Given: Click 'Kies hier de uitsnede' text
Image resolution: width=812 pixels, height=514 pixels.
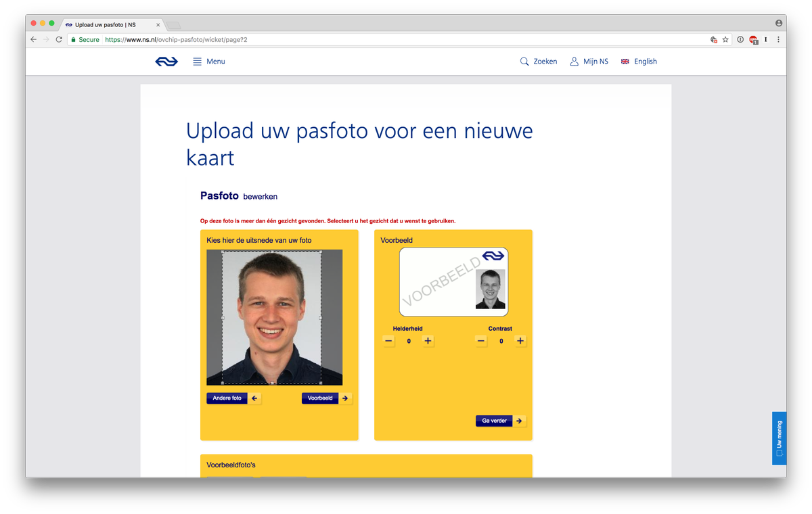Looking at the screenshot, I should point(259,240).
